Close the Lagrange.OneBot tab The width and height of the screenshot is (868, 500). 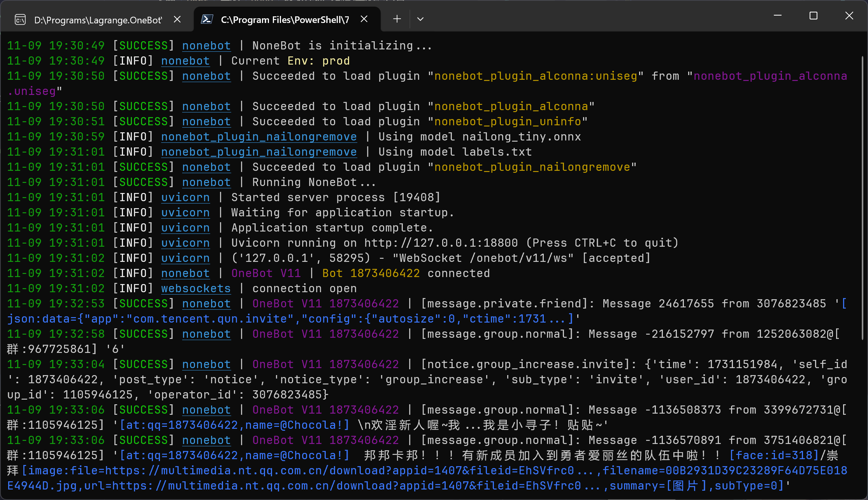(x=177, y=19)
